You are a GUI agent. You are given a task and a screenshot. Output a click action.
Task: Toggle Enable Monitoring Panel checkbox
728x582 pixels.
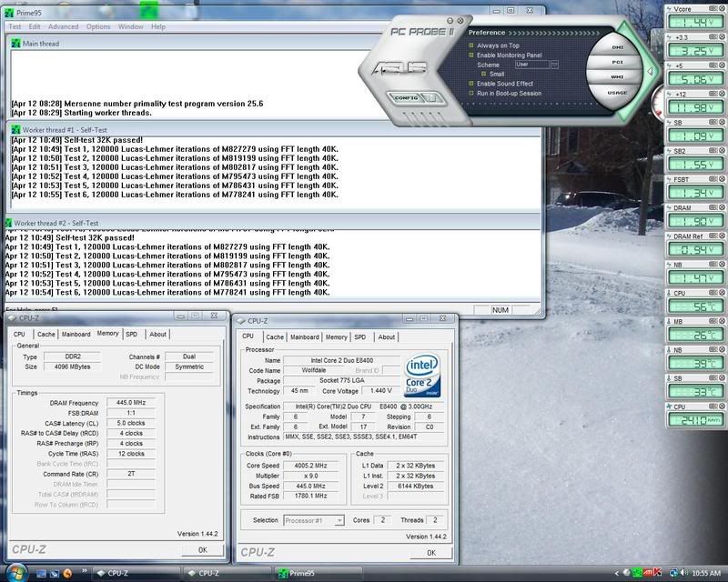471,55
